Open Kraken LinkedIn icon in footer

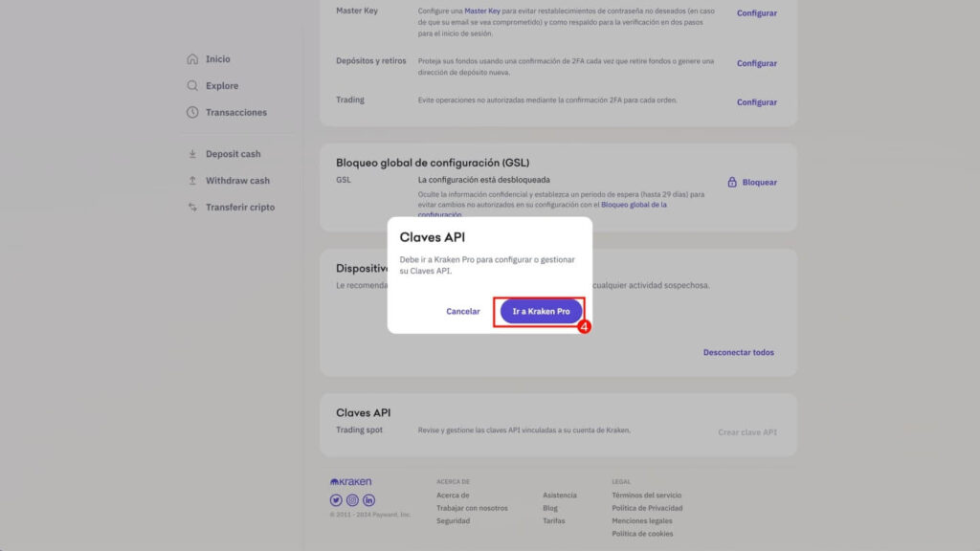[x=368, y=499]
